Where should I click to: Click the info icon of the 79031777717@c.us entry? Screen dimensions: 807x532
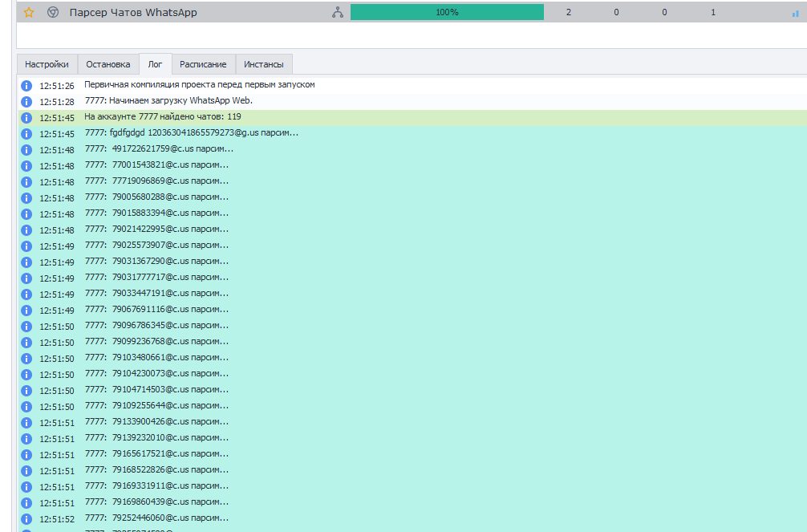pyautogui.click(x=26, y=278)
